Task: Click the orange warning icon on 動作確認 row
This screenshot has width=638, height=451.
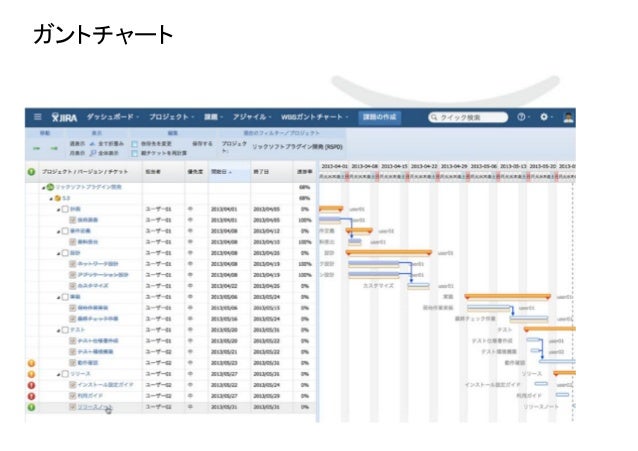Action: pos(31,363)
